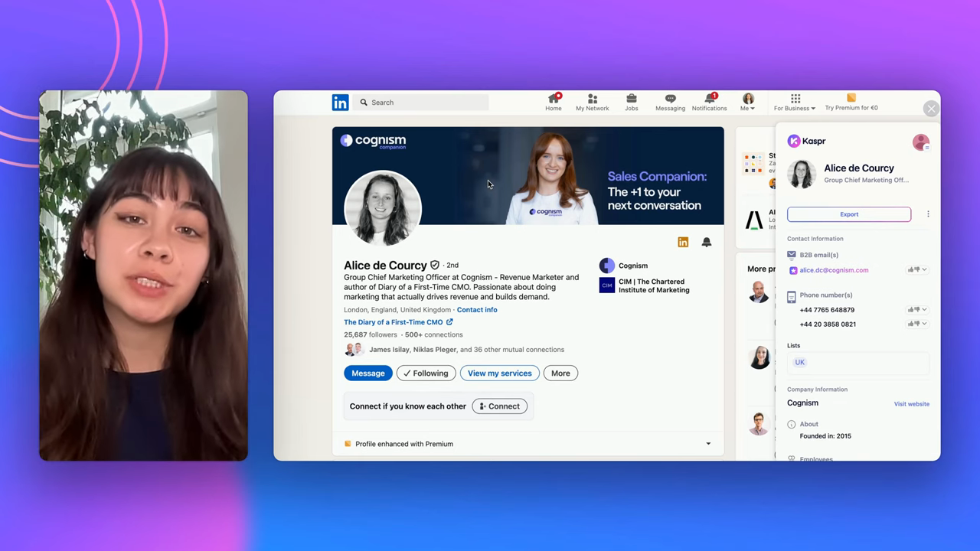Rate +44 7765 648879 with thumbs dropdown
The height and width of the screenshot is (551, 980).
[x=917, y=310]
